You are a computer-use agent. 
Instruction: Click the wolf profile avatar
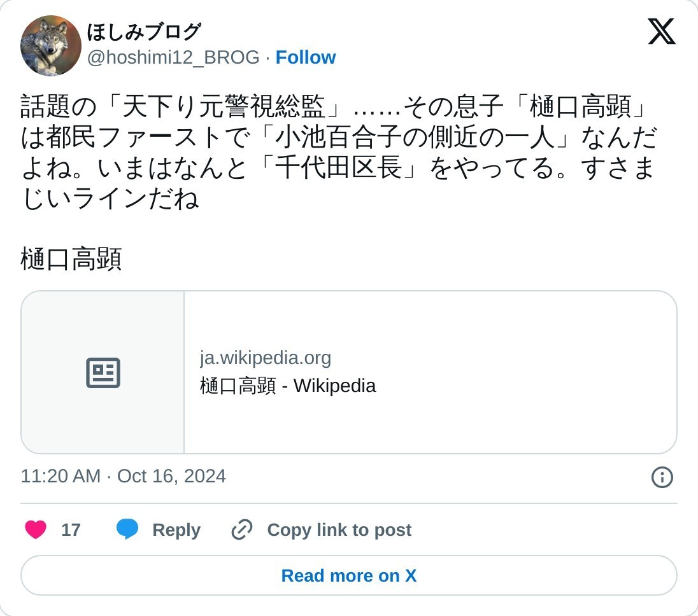[x=51, y=46]
